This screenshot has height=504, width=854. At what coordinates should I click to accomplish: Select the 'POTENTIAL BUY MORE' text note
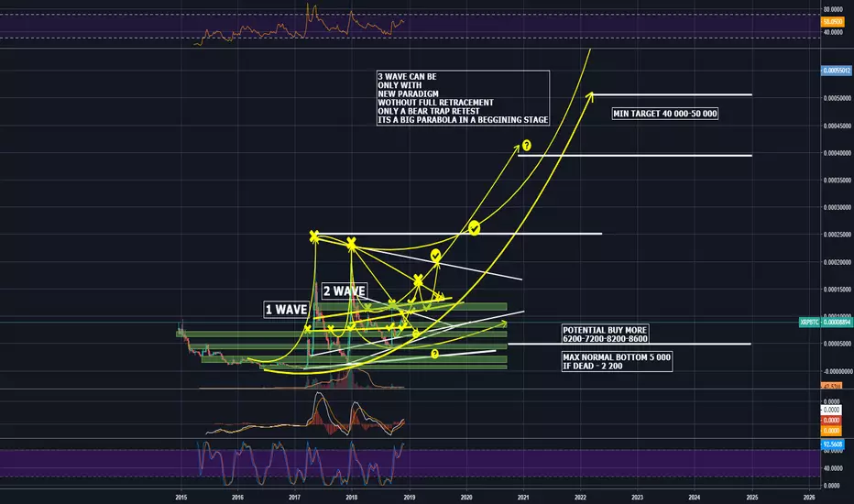point(605,334)
